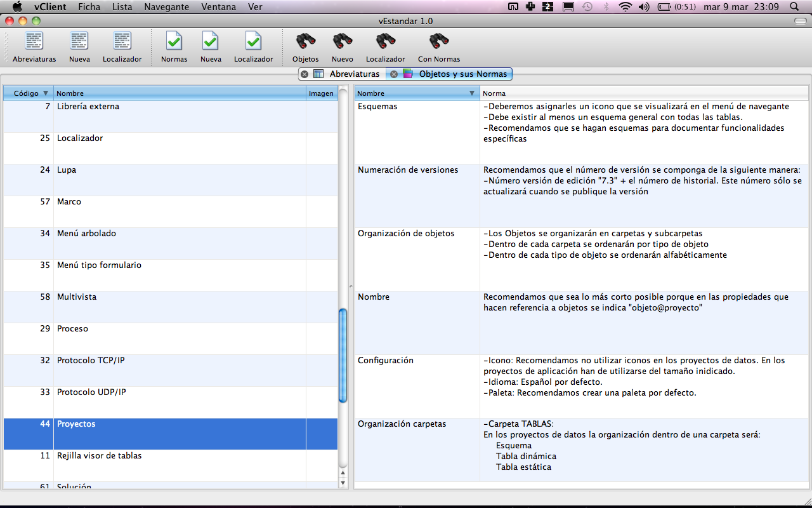Open Spotlight search magnifier
Image resolution: width=812 pixels, height=508 pixels.
(x=795, y=7)
